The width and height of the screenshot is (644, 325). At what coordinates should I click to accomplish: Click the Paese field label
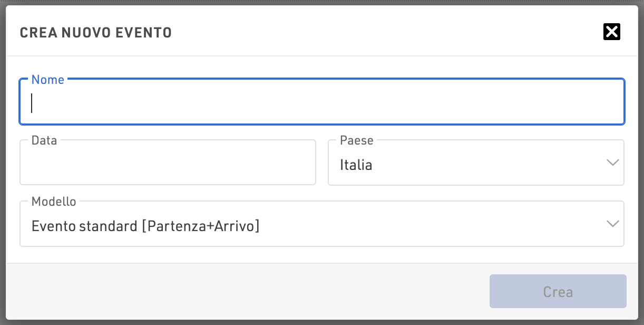click(x=357, y=140)
